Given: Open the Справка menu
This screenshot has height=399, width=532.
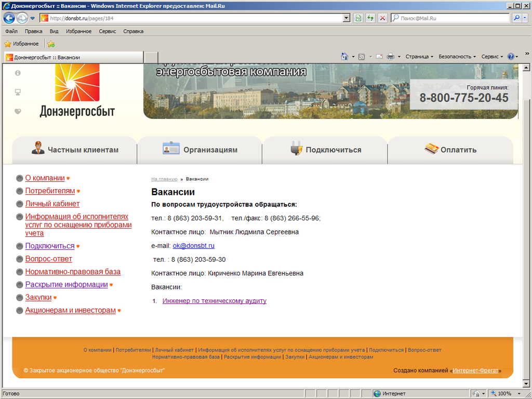Looking at the screenshot, I should tap(134, 31).
